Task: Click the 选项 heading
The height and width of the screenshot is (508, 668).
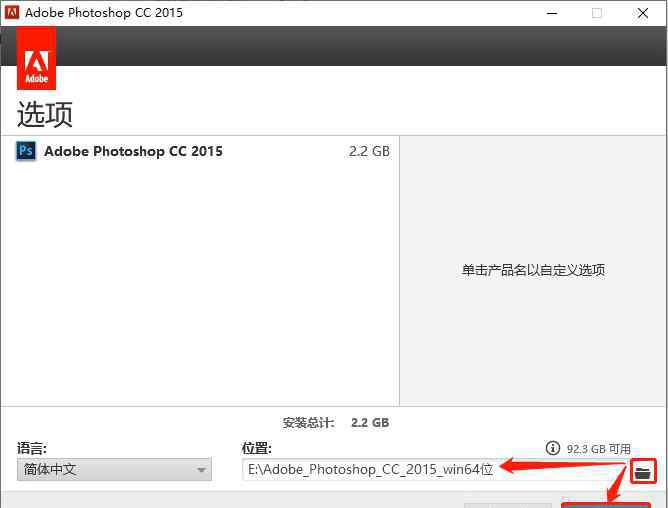Action: click(45, 114)
